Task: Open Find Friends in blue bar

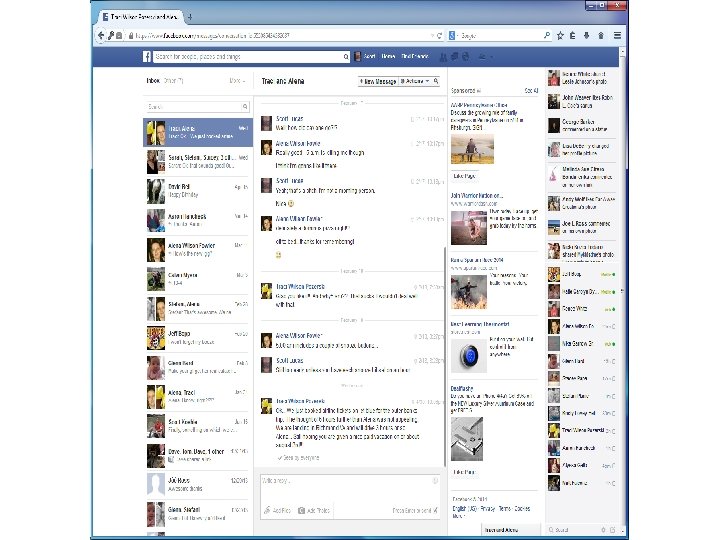Action: tap(415, 56)
